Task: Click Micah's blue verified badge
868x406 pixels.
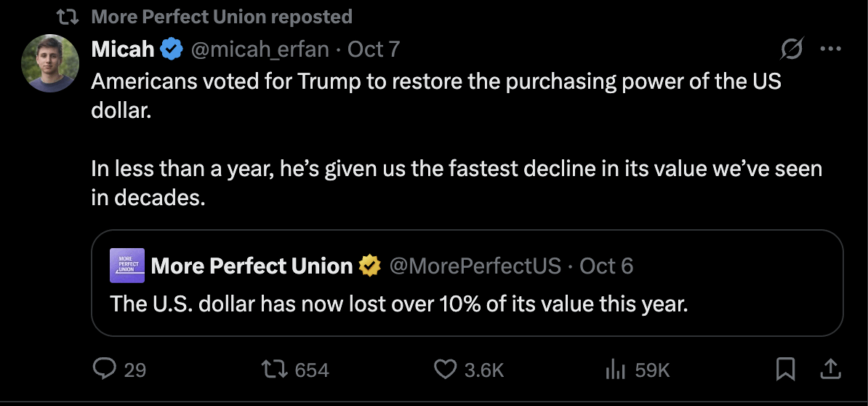Action: pyautogui.click(x=171, y=49)
